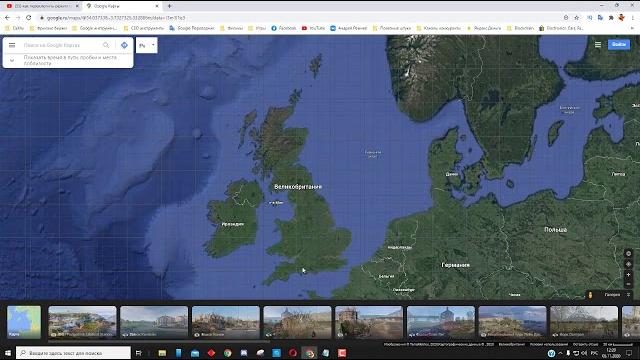Open a new browser tab with plus
The width and height of the screenshot is (640, 360).
pos(169,6)
